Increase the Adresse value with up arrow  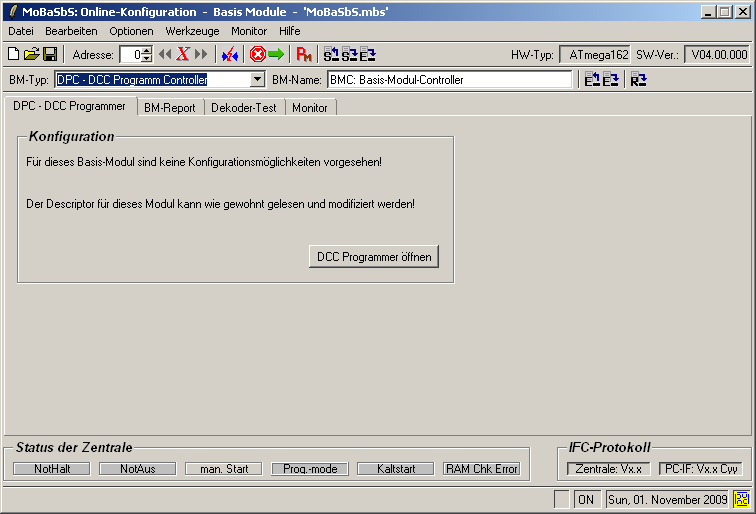(x=147, y=51)
